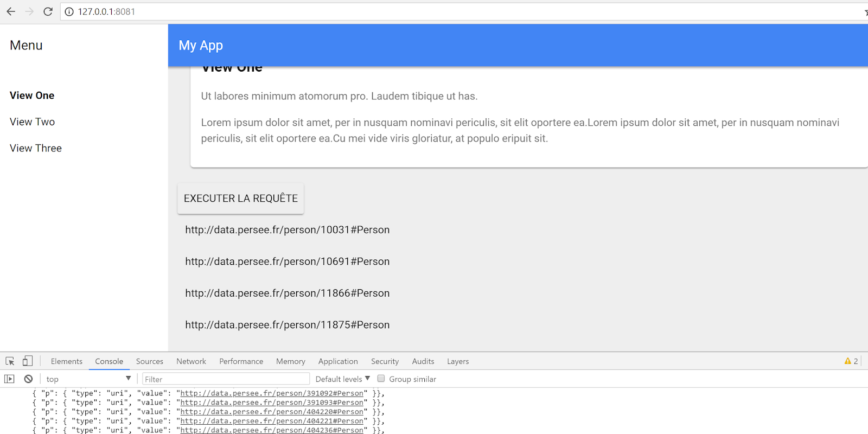The height and width of the screenshot is (434, 868).
Task: Expand the Default levels dropdown
Action: click(342, 379)
